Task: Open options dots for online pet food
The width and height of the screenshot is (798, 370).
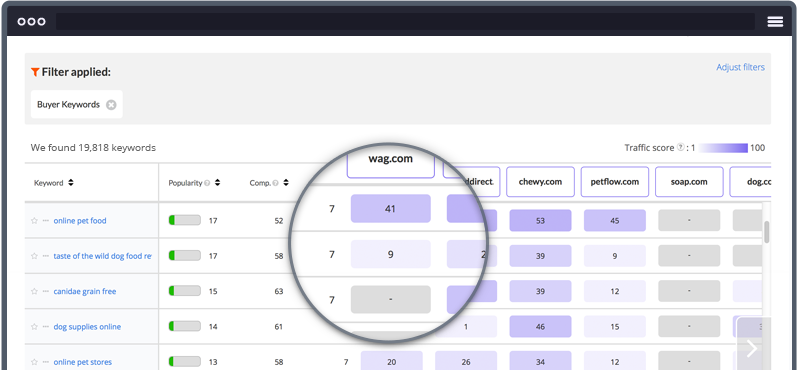Action: click(x=46, y=221)
